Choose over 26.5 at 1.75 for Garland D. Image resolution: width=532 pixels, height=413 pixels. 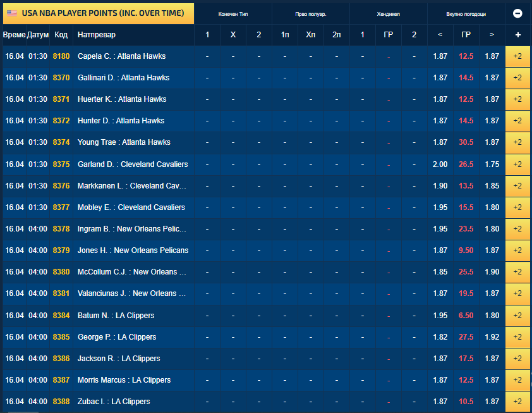click(492, 164)
